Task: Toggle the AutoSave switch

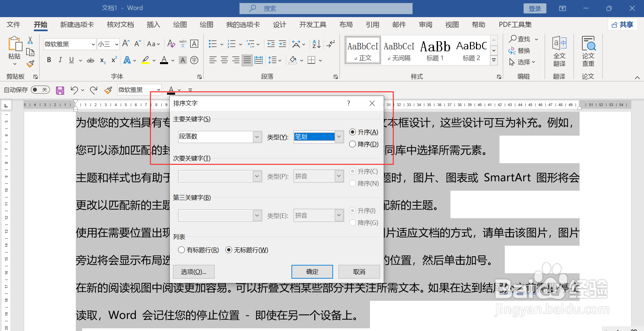Action: click(40, 90)
